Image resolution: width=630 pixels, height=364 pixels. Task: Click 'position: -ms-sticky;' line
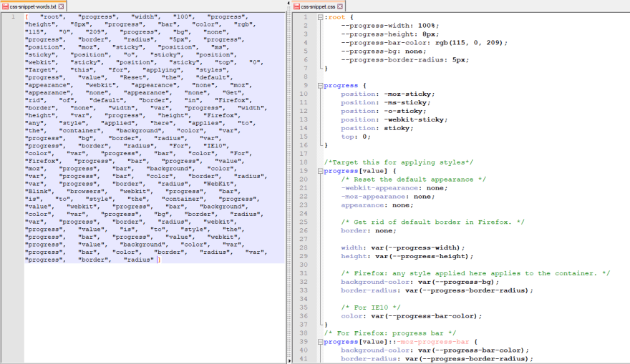386,103
